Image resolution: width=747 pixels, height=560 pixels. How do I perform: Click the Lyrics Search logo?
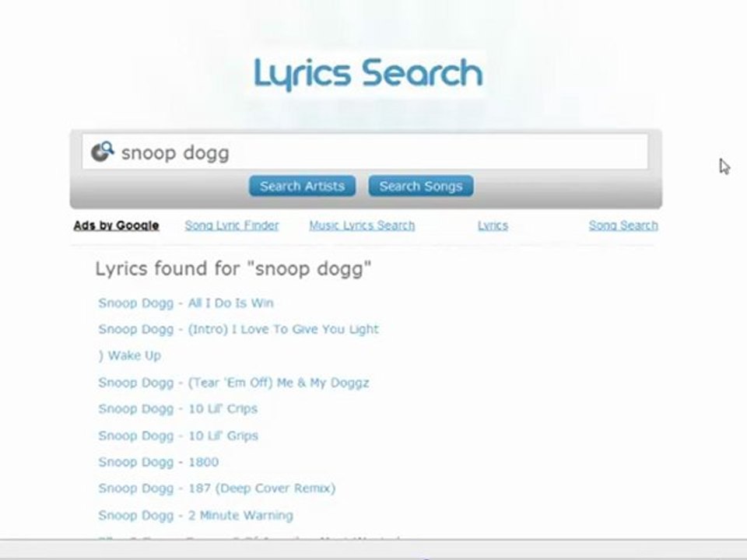[x=368, y=74]
